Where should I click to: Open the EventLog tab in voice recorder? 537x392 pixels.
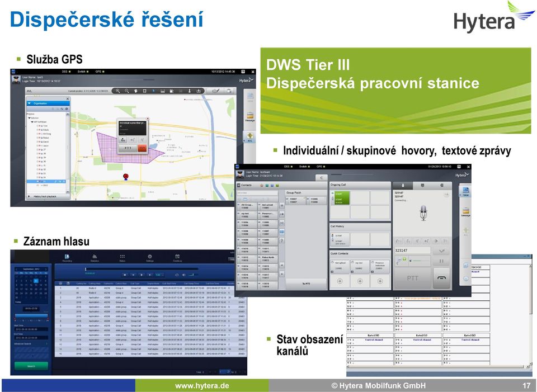(x=177, y=258)
